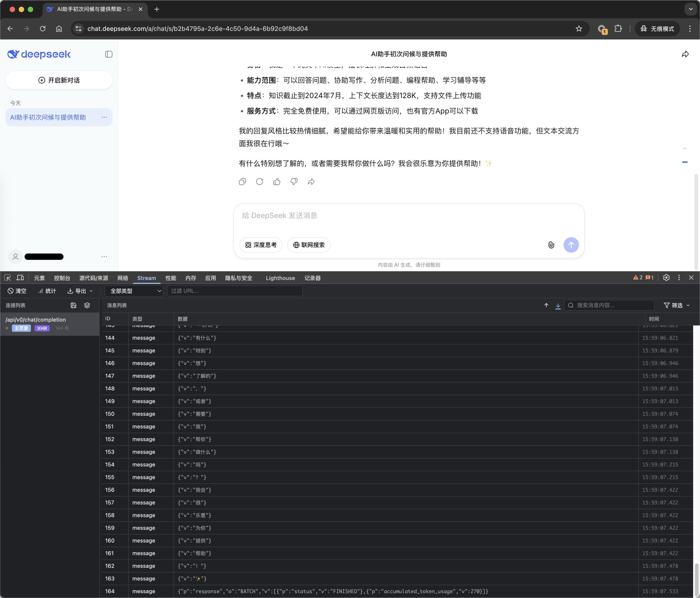Send the message with up-arrow button

point(571,245)
